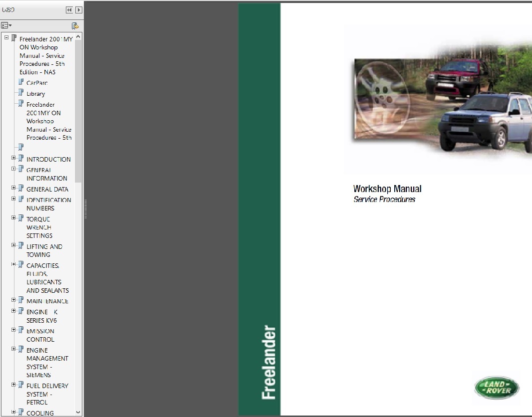The image size is (532, 417).
Task: Click the blank unnamed bookmark icon
Action: 21,147
